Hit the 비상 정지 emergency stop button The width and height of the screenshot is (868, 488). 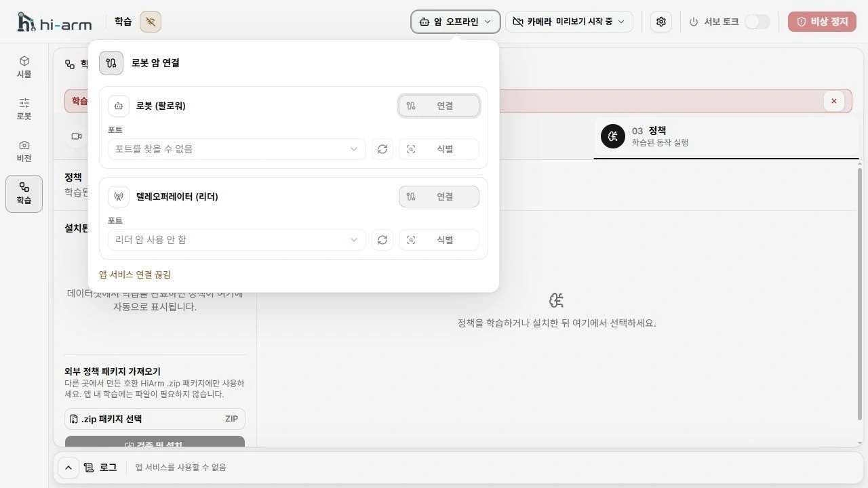click(822, 22)
